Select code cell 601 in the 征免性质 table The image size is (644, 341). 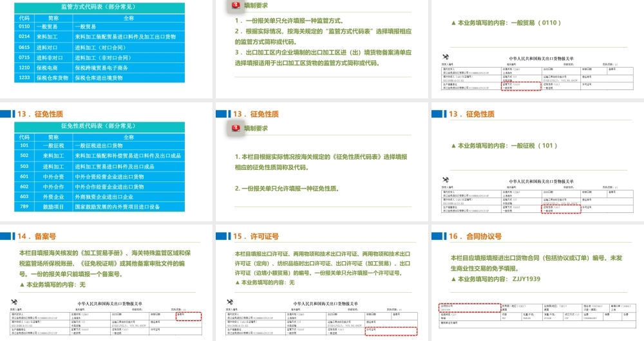[x=24, y=176]
